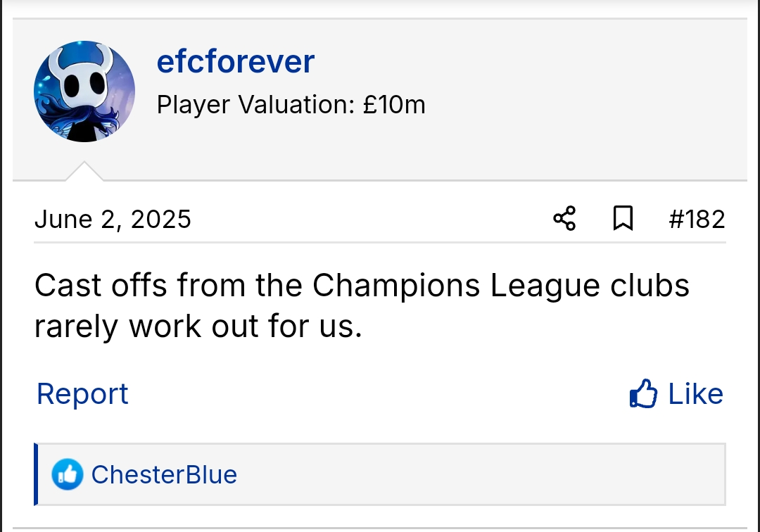This screenshot has height=532, width=760.
Task: Click empty area of the likes bar
Action: 479,475
